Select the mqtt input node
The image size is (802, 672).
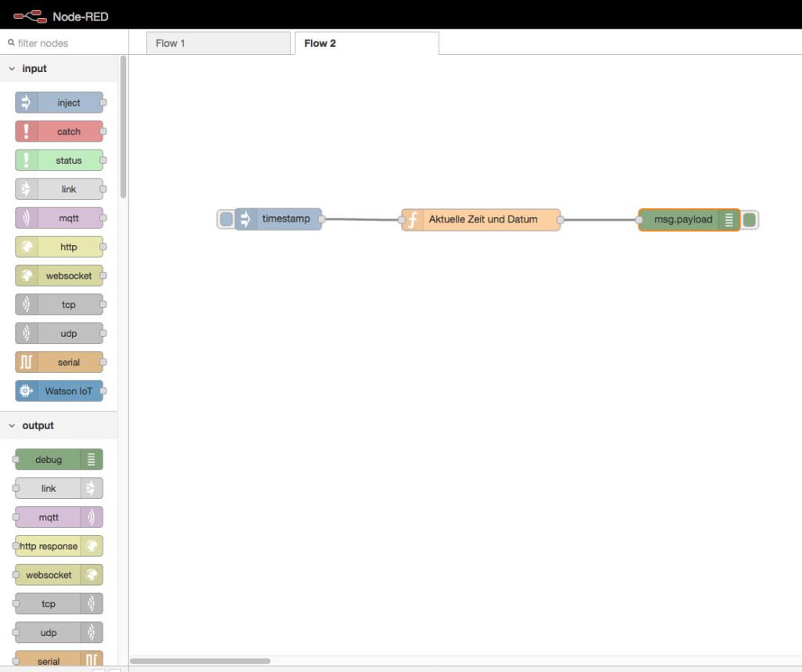tap(59, 218)
